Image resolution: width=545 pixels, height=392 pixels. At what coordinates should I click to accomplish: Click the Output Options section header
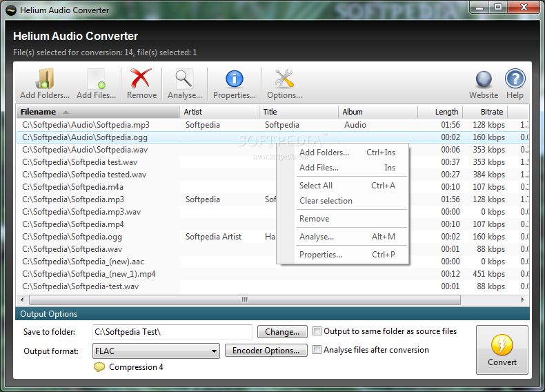point(272,314)
